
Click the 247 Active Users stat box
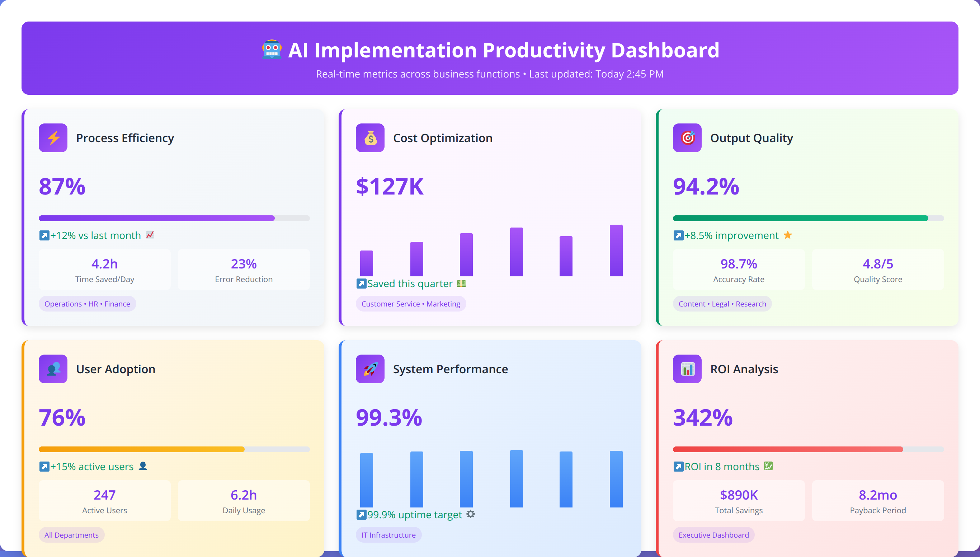pos(104,501)
